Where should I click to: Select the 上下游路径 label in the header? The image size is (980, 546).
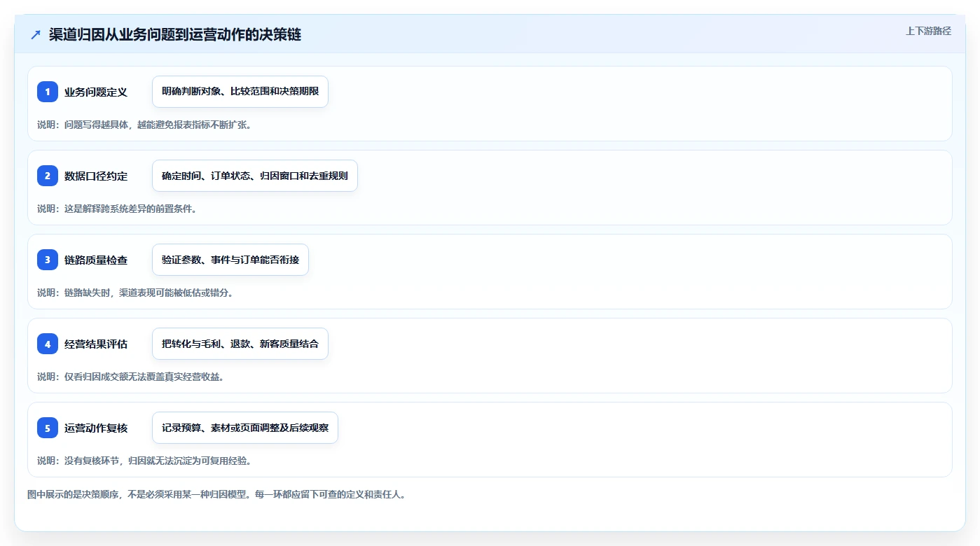pyautogui.click(x=928, y=31)
